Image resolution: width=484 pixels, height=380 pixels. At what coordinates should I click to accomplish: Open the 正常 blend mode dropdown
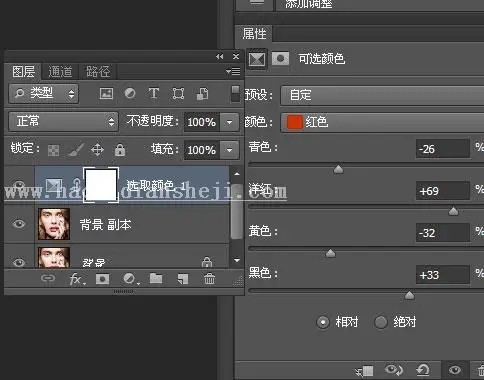[x=63, y=121]
